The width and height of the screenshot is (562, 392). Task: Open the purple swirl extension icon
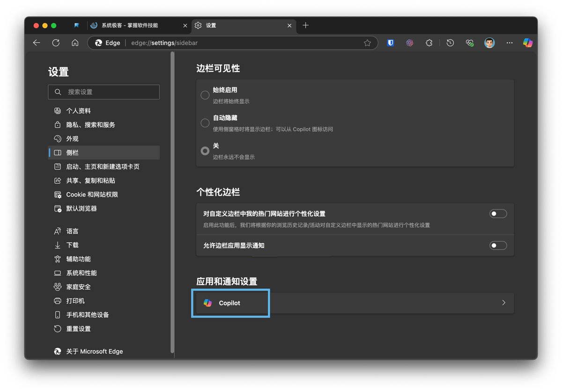coord(410,43)
